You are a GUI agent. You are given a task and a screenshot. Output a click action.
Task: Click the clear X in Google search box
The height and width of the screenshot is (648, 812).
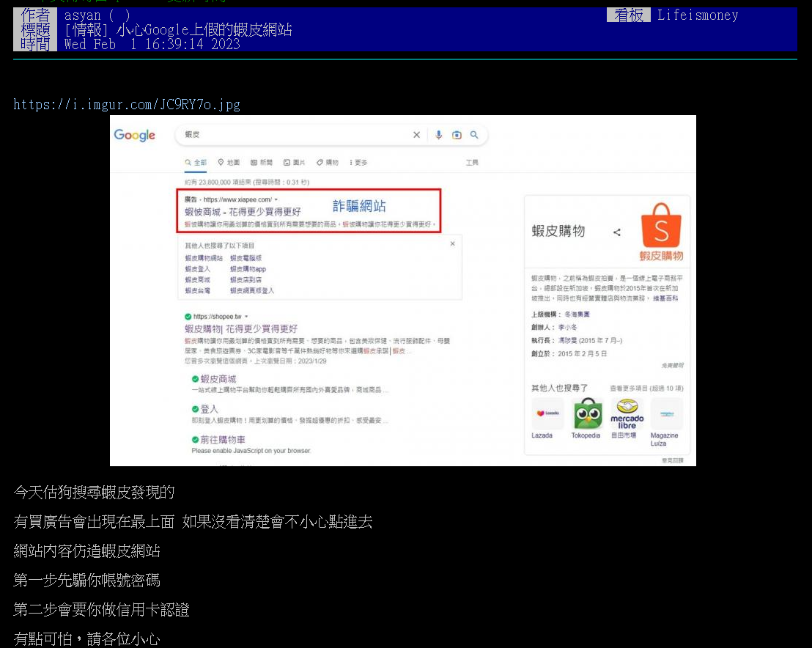click(x=416, y=135)
